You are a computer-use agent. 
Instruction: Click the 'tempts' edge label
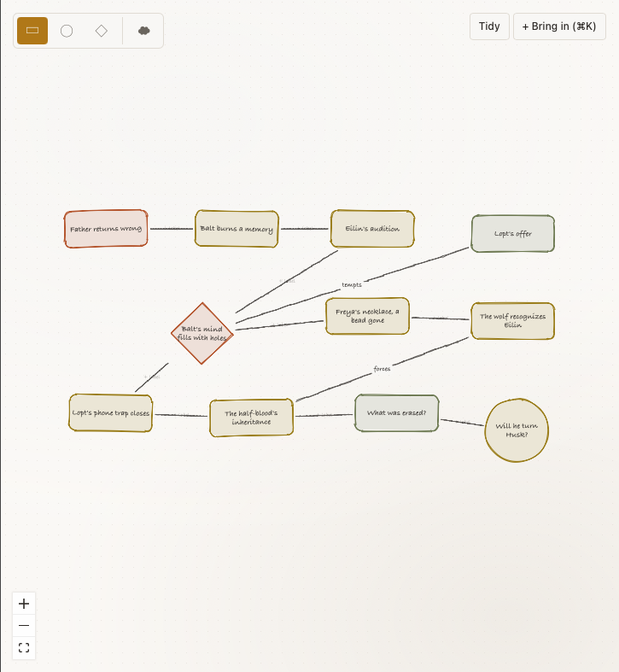[352, 284]
